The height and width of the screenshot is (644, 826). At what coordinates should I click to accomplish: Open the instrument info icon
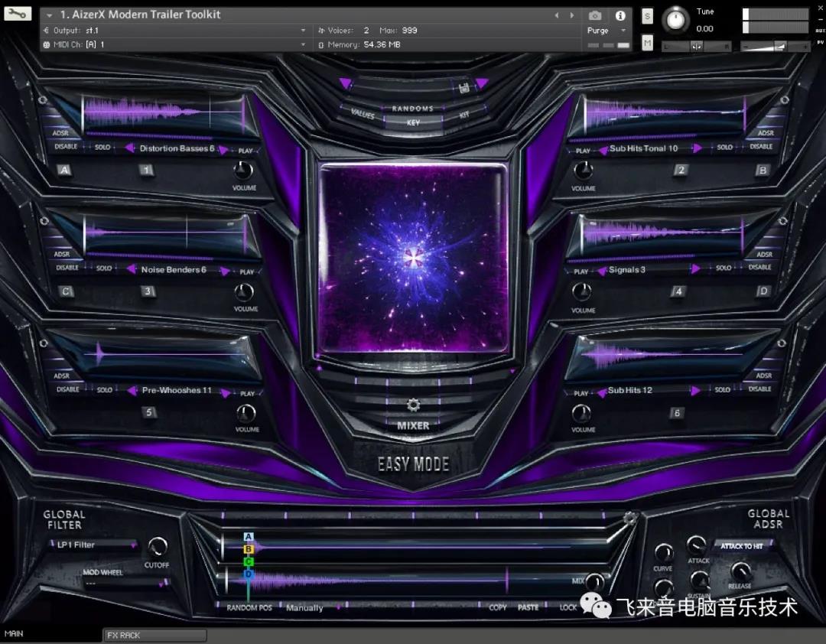[620, 16]
